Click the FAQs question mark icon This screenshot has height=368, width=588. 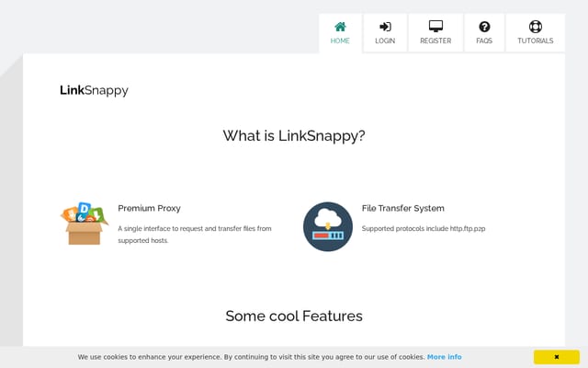[484, 27]
